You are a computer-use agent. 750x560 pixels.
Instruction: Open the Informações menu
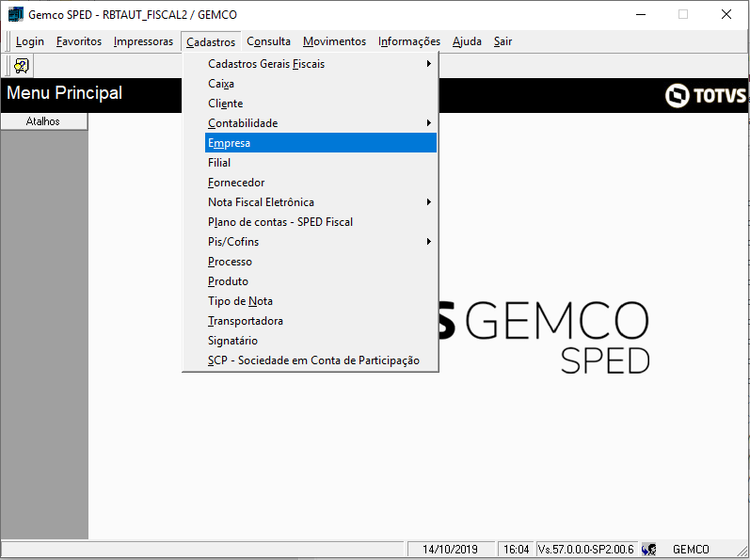tap(409, 41)
